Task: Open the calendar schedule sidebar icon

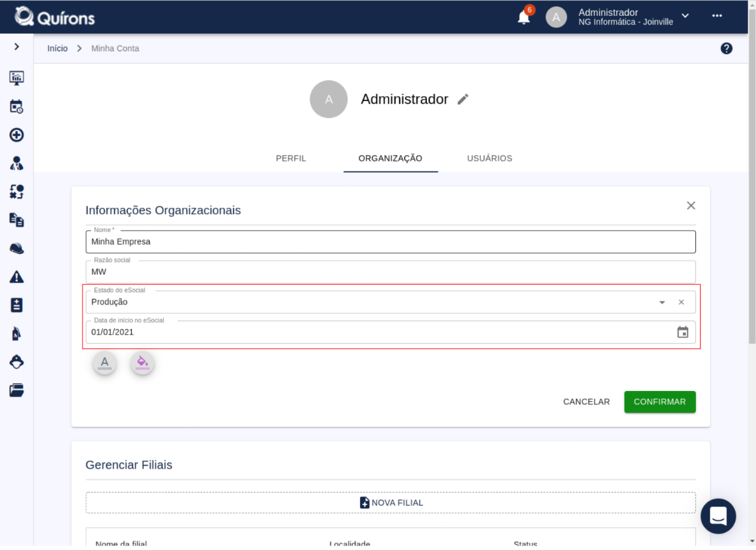Action: tap(17, 107)
